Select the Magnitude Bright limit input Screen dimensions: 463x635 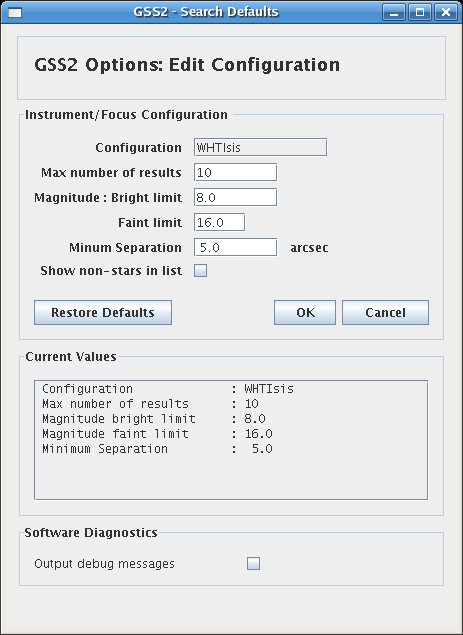(235, 198)
